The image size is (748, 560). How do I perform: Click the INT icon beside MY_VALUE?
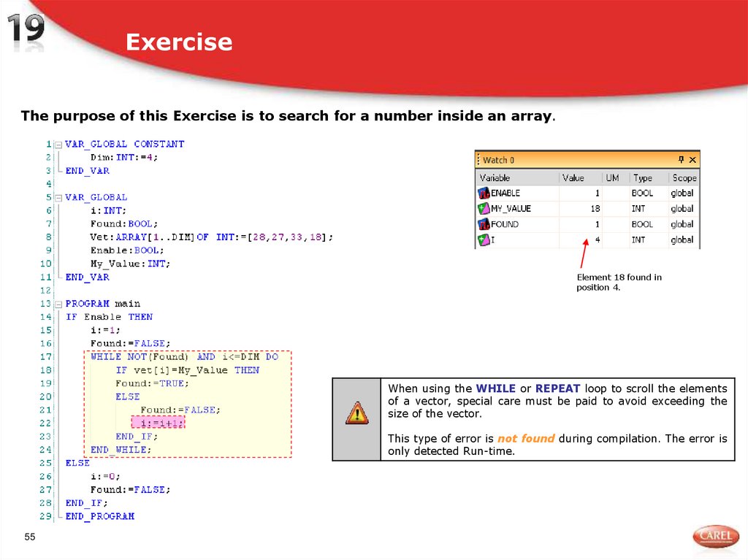(484, 208)
